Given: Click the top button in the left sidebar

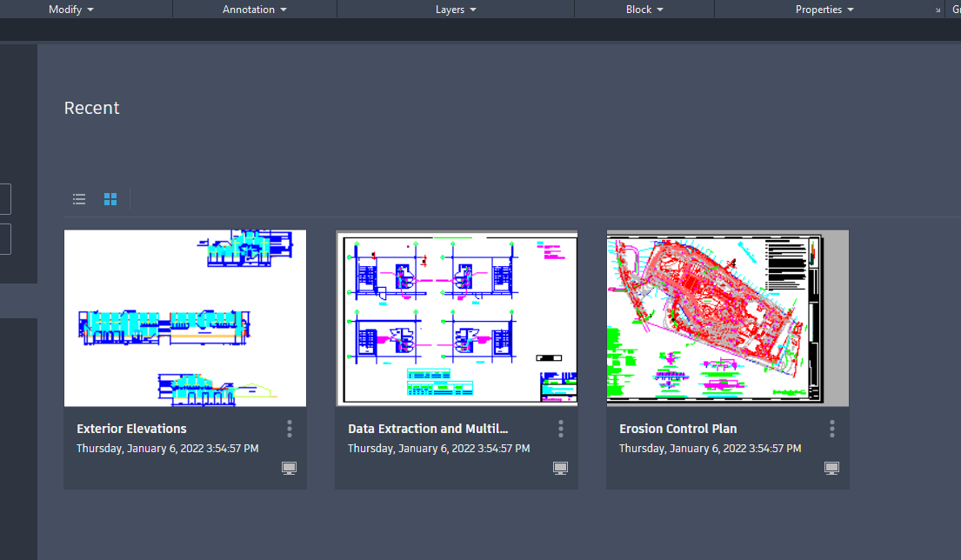Looking at the screenshot, I should pos(4,199).
